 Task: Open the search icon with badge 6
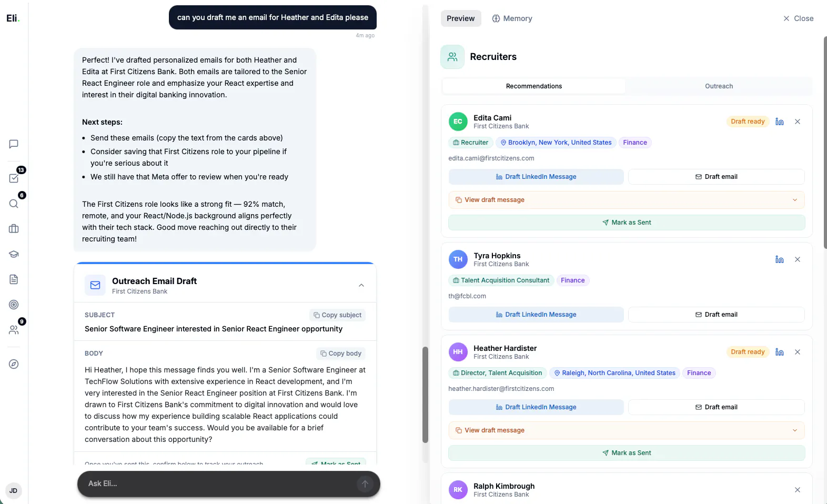coord(14,204)
